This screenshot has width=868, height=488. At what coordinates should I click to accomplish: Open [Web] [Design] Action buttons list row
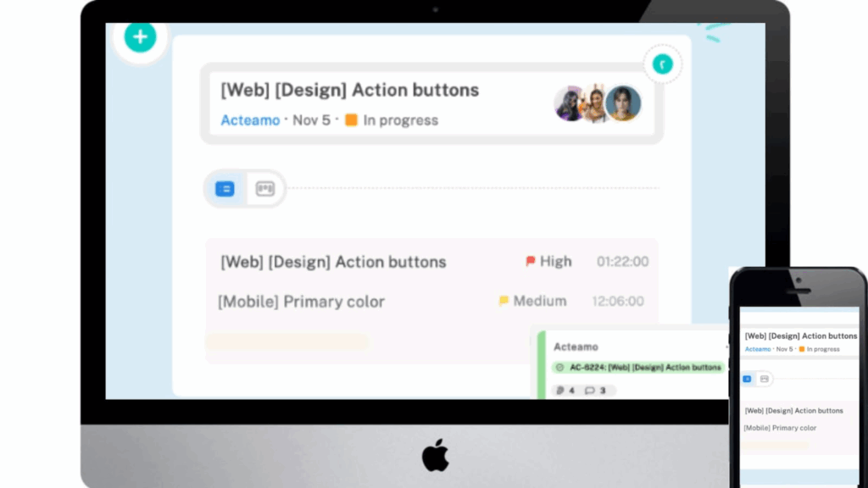point(432,262)
